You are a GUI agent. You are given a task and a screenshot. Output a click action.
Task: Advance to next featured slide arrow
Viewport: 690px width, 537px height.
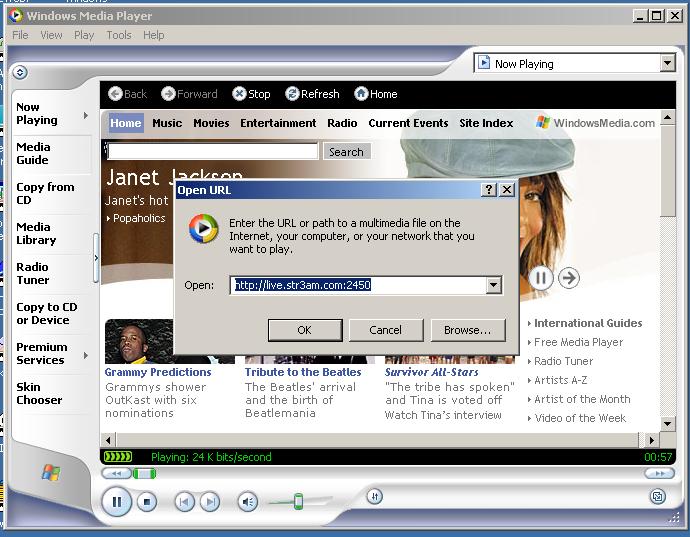click(x=569, y=278)
